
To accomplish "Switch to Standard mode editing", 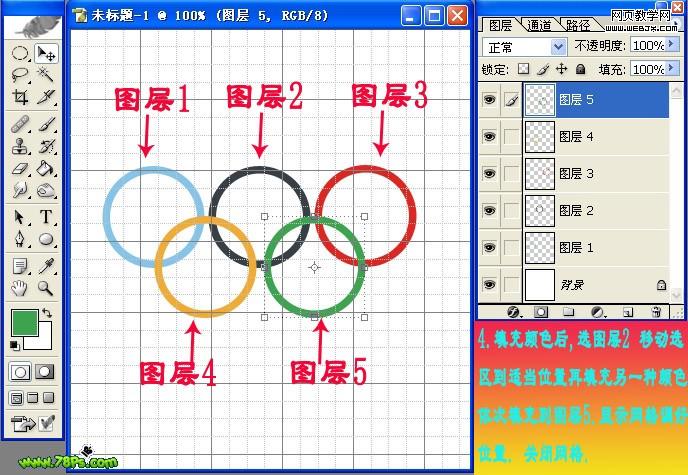I will (x=20, y=372).
